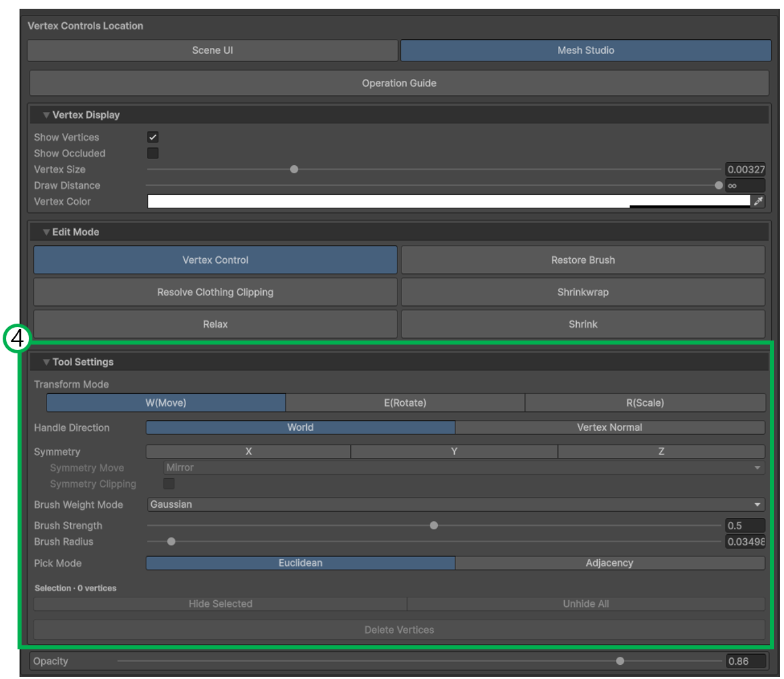Toggle the Symmetry Clipping checkbox
Screen dimensions: 784x679
coord(169,483)
